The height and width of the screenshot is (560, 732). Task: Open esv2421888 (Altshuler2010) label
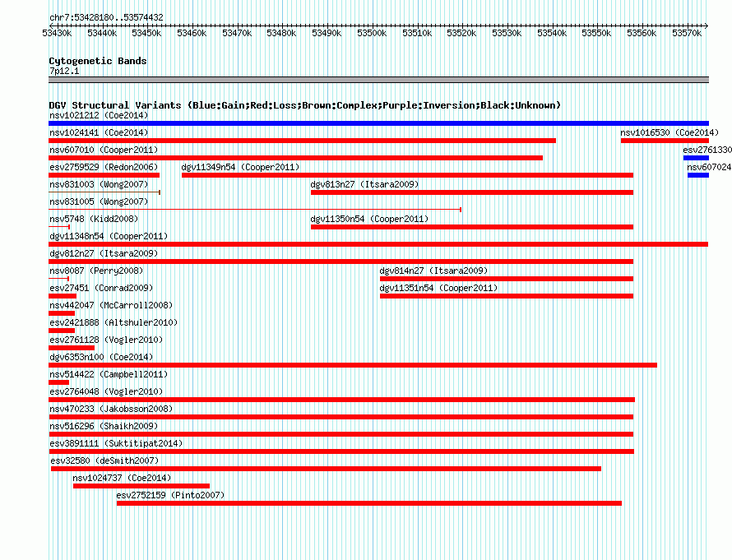coord(114,322)
